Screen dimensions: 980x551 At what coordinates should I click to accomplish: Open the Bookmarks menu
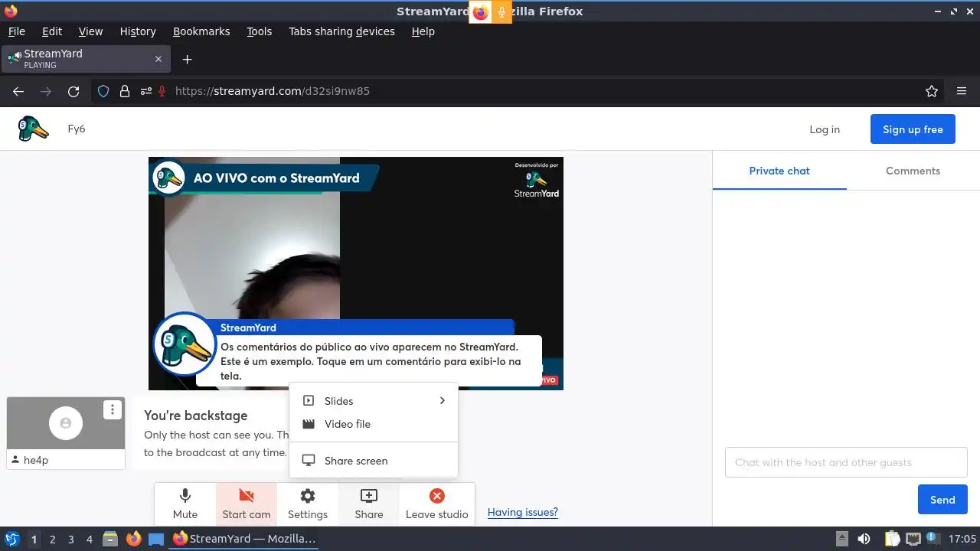[x=201, y=31]
